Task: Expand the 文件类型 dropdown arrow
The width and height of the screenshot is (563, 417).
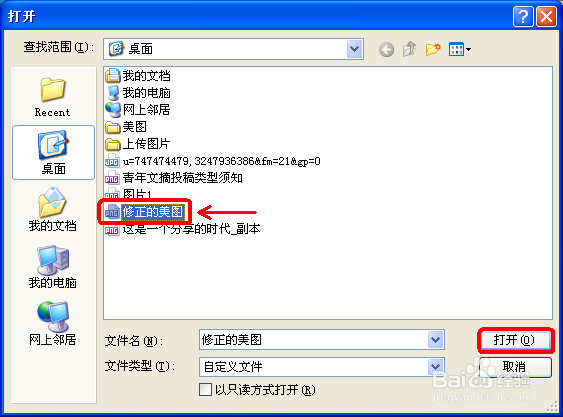Action: 436,367
